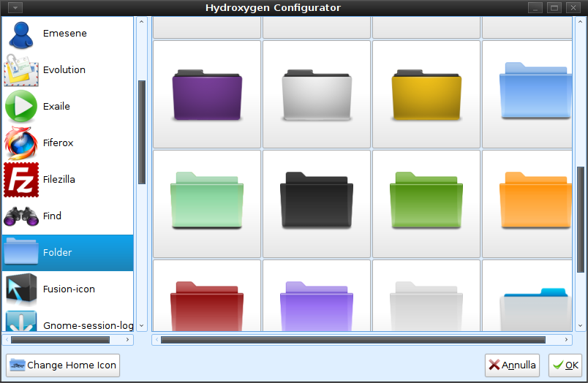Cancel with the Annulla button
The height and width of the screenshot is (383, 588).
click(512, 365)
